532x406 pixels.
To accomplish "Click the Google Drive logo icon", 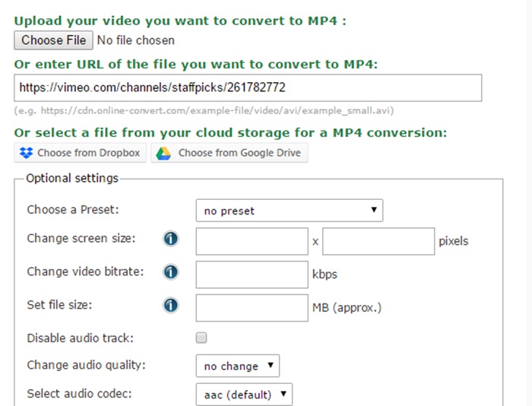I will pyautogui.click(x=163, y=154).
